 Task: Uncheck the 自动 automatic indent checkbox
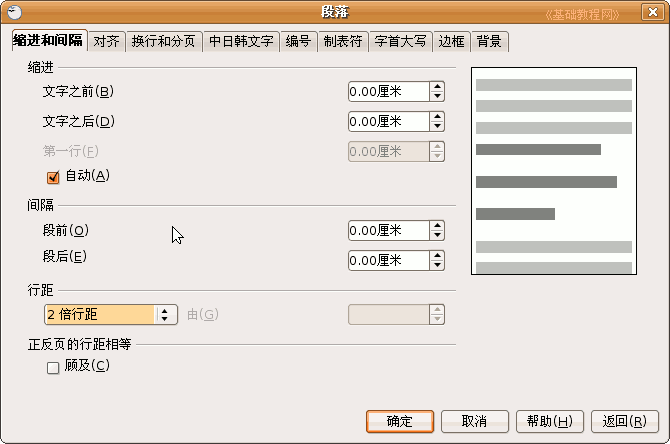(54, 177)
